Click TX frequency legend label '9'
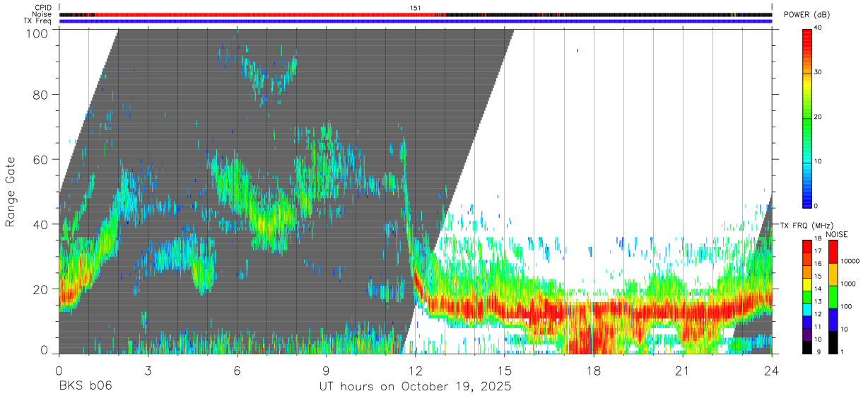Screen dimensions: 868x401 tap(819, 351)
